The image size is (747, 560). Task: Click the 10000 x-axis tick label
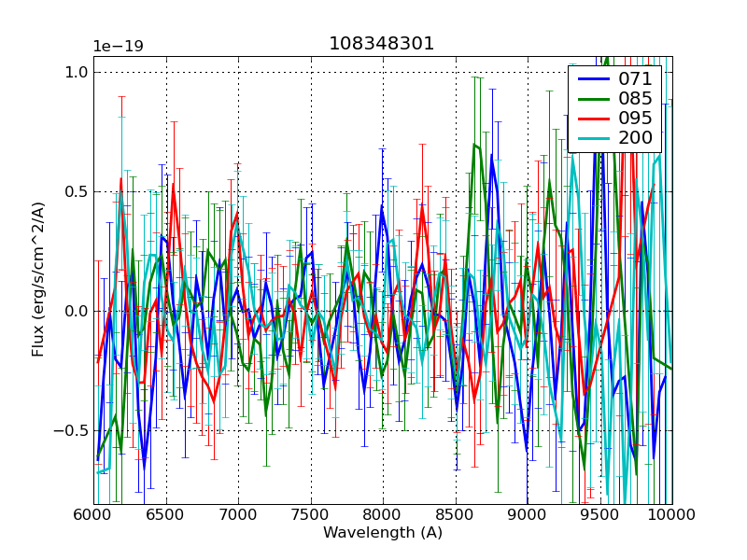[672, 514]
